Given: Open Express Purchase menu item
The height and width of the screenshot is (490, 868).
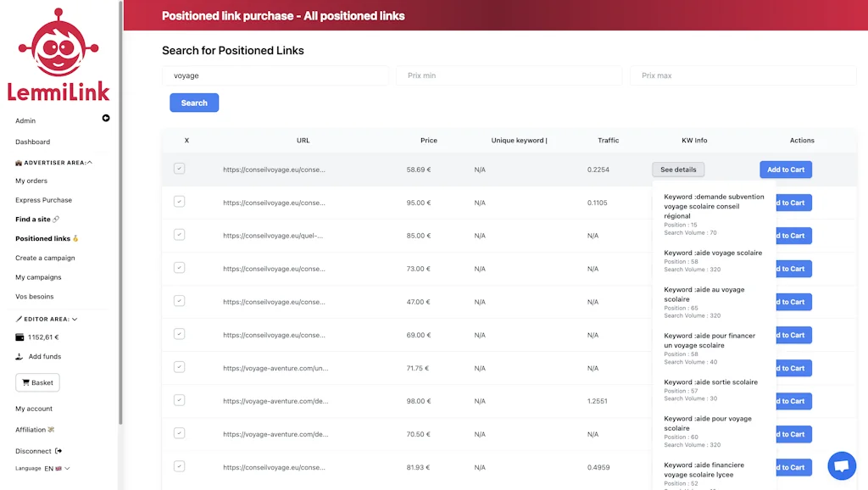Looking at the screenshot, I should click(43, 200).
